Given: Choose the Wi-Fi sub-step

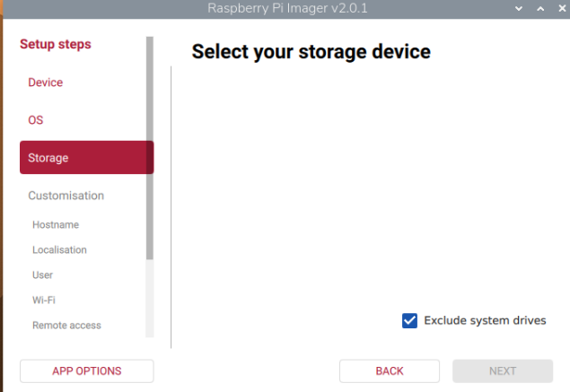Looking at the screenshot, I should (x=44, y=301).
